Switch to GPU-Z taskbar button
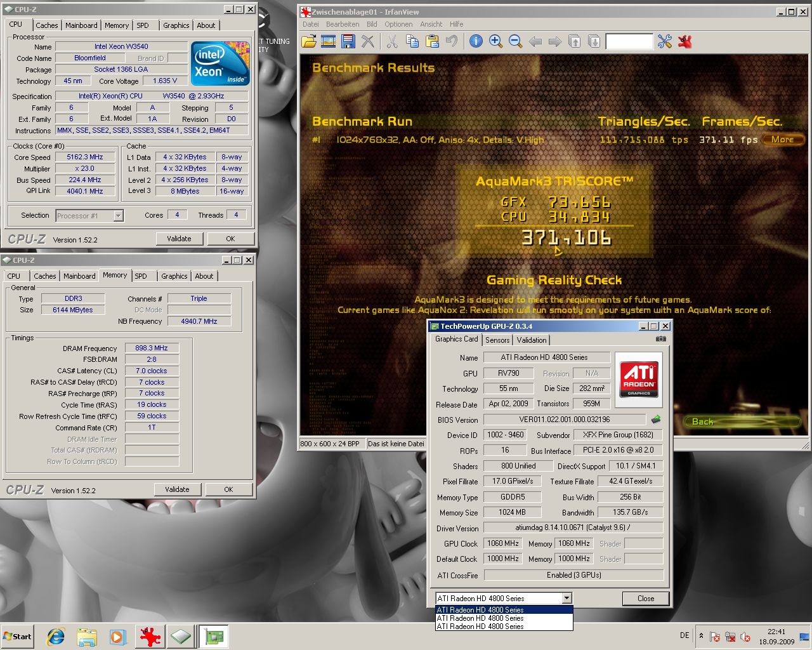Image resolution: width=812 pixels, height=650 pixels. coord(214,637)
